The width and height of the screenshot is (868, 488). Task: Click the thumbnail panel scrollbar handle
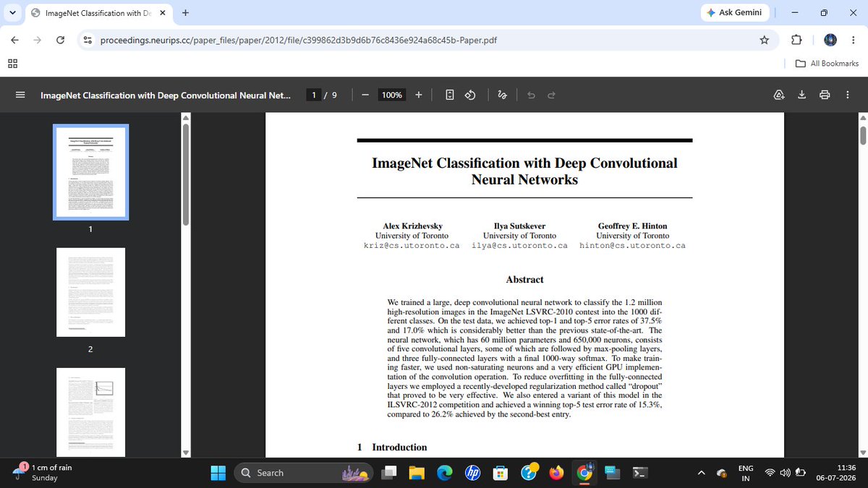[185, 174]
